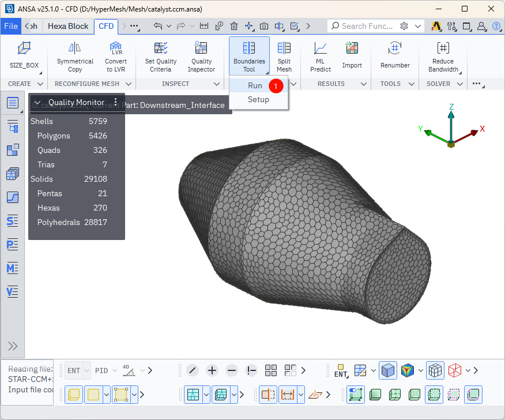Toggle the wireframe cube display mode
This screenshot has height=420, width=505.
coord(435,370)
